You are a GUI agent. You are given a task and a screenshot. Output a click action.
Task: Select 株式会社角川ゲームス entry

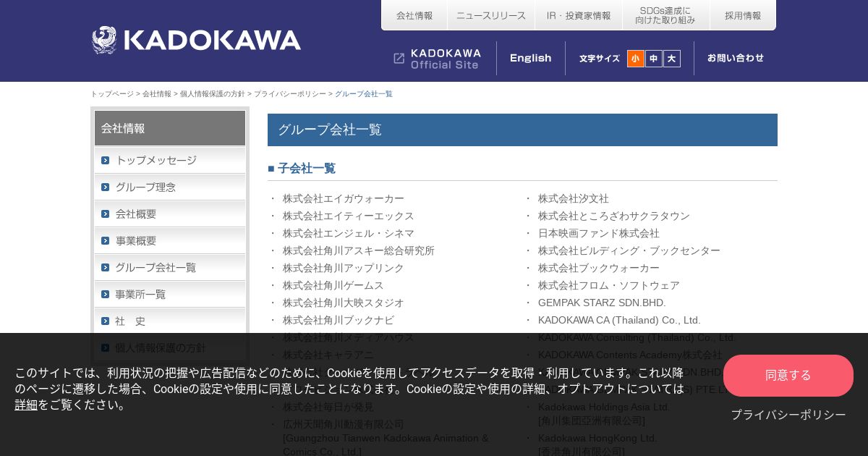pyautogui.click(x=333, y=285)
